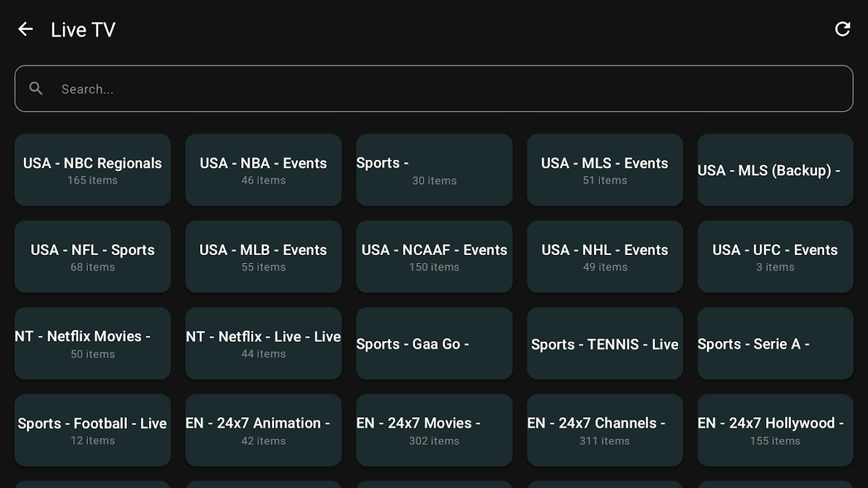
Task: Open USA - MLS (Backup) category
Action: [775, 170]
